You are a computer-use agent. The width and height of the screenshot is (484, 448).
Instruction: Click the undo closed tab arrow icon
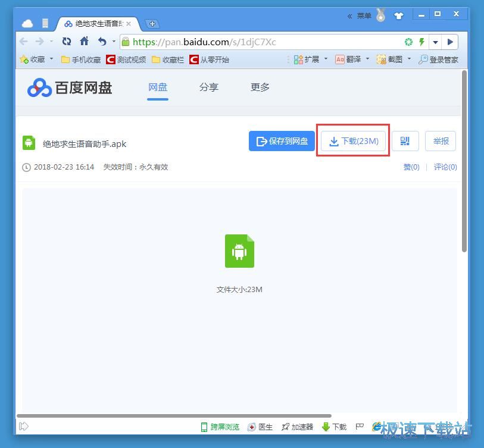[102, 42]
